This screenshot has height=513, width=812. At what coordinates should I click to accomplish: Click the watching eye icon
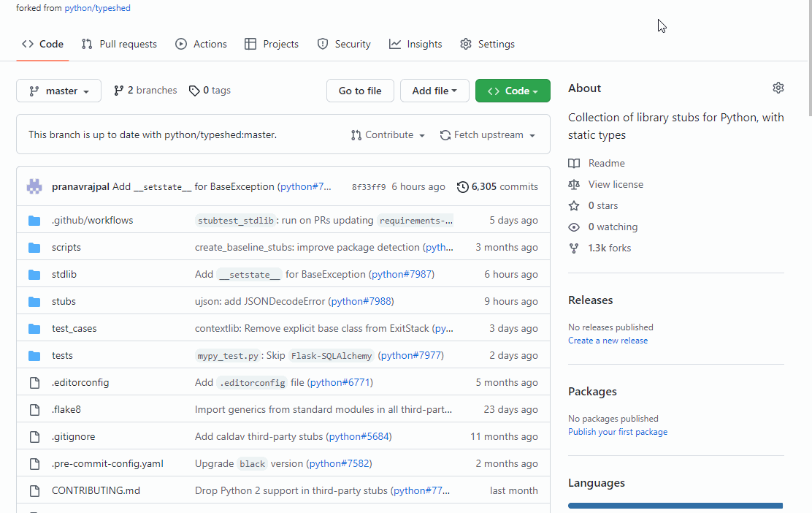[x=574, y=227]
